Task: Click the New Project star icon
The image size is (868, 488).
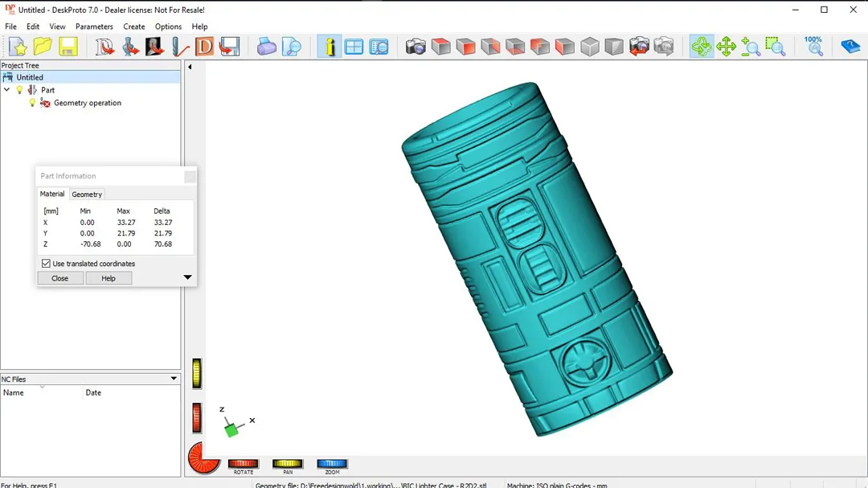Action: tap(18, 47)
